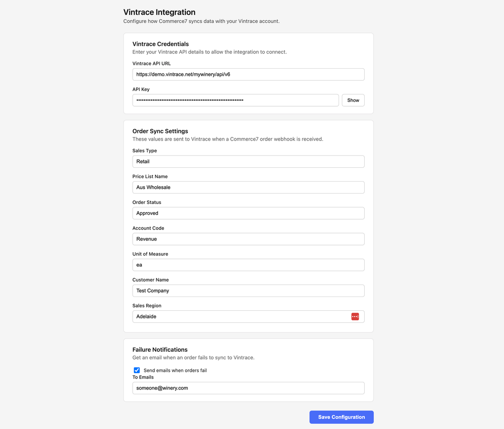The height and width of the screenshot is (429, 504).
Task: Focus the Vintrace API URL field
Action: [x=248, y=74]
